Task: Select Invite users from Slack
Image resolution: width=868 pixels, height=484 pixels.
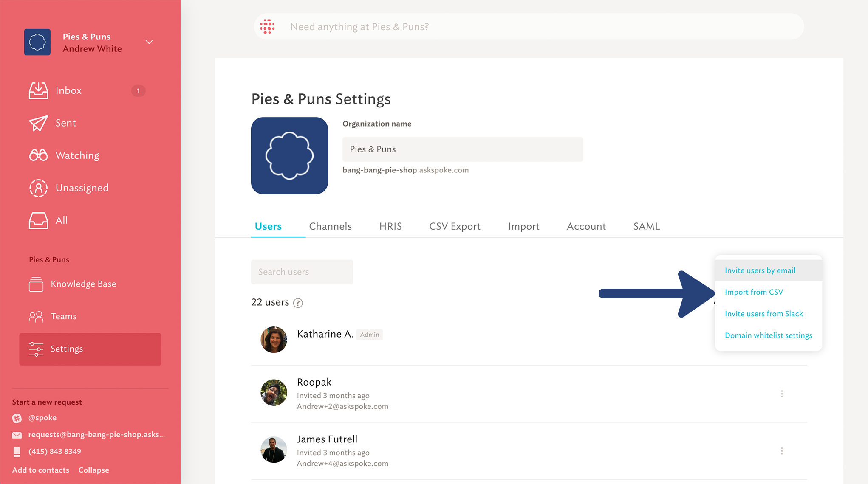Action: [769, 314]
